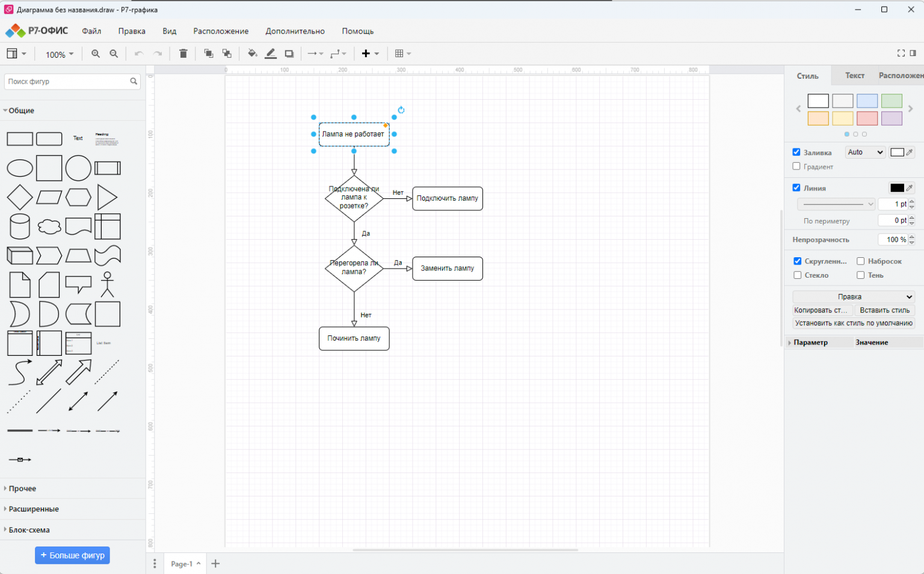Viewport: 924px width, 574px height.
Task: Select the Cylinder shape in the palette
Action: point(20,227)
